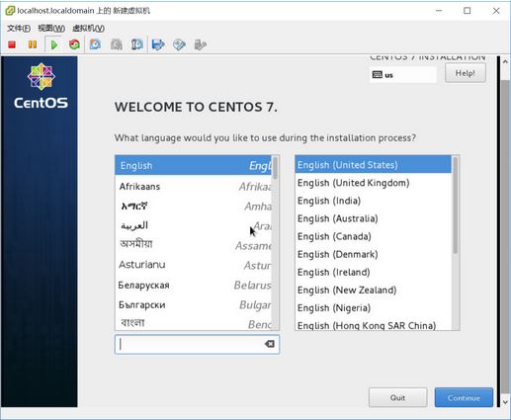Close the VM console window
This screenshot has height=420, width=511.
tap(496, 11)
